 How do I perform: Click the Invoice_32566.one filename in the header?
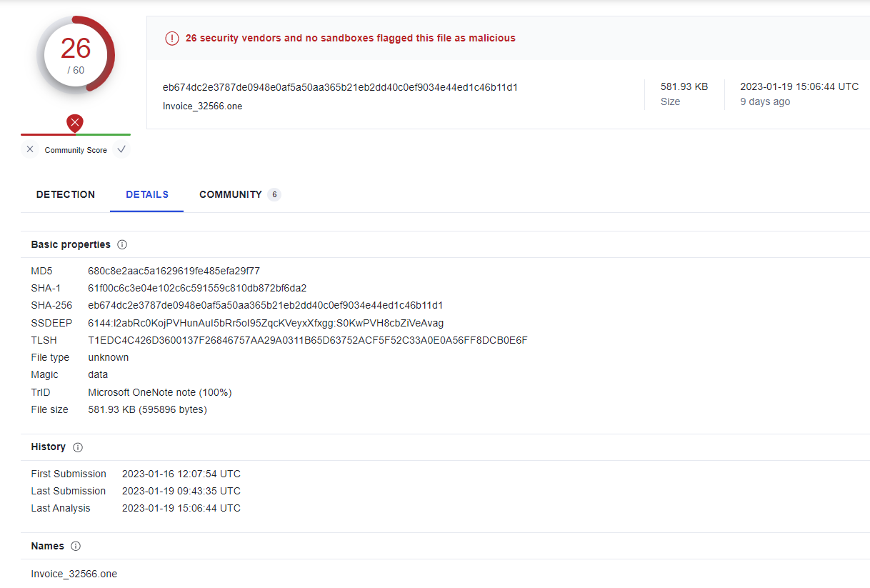click(x=203, y=106)
